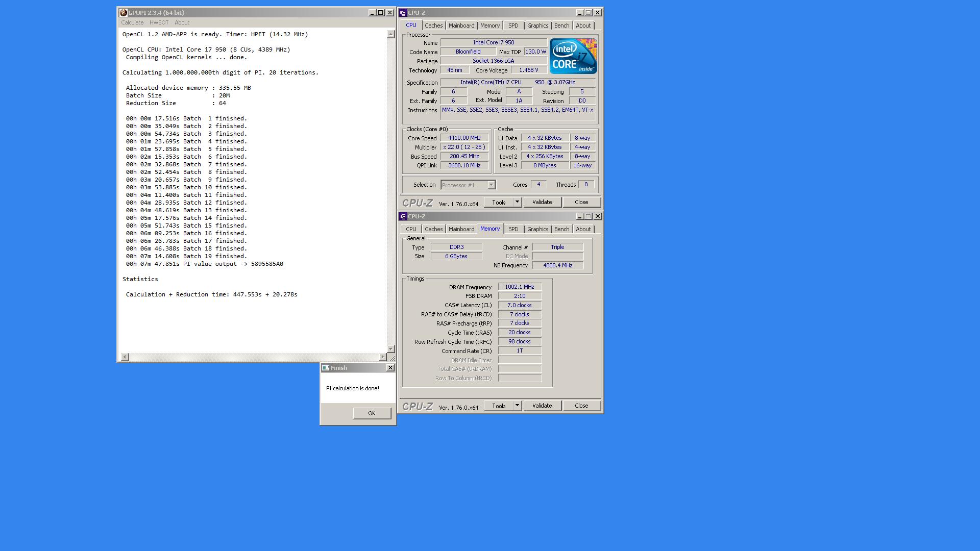Click the Core Voltage value 1.468 V
Screen dimensions: 980x551
[x=528, y=70]
